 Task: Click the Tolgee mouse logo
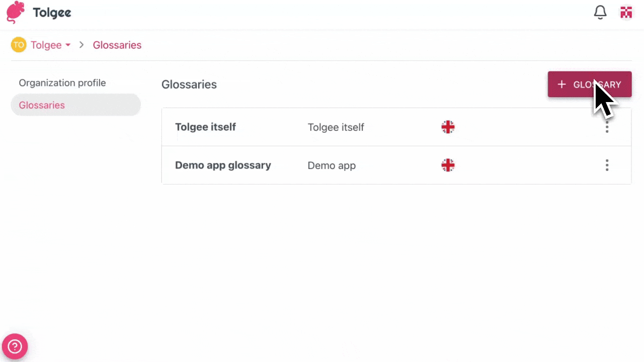point(14,12)
